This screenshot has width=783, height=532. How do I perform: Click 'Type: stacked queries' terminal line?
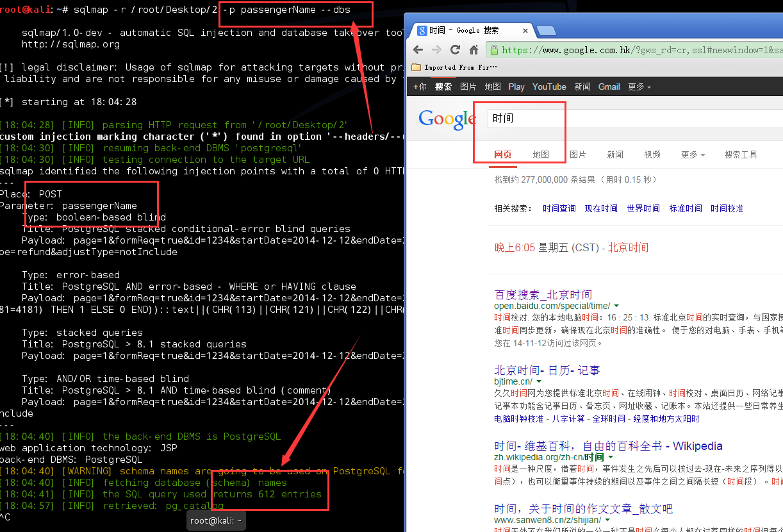click(x=82, y=333)
